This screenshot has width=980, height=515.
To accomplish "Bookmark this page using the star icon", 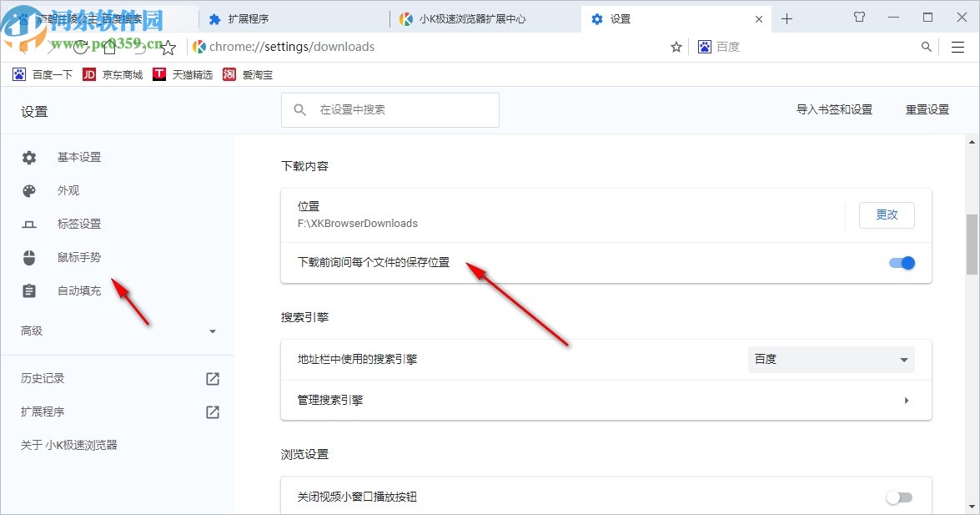I will pyautogui.click(x=676, y=47).
